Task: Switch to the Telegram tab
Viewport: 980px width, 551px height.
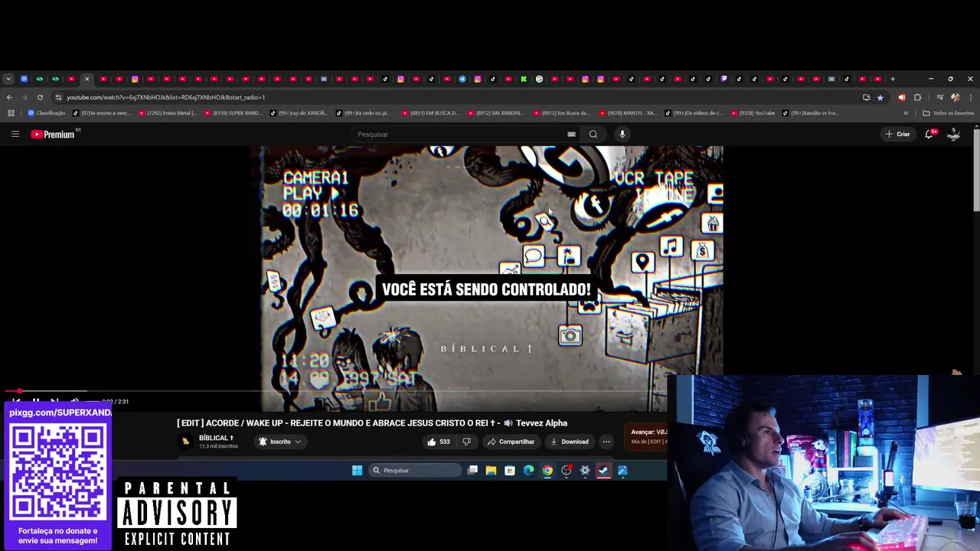Action: click(462, 79)
